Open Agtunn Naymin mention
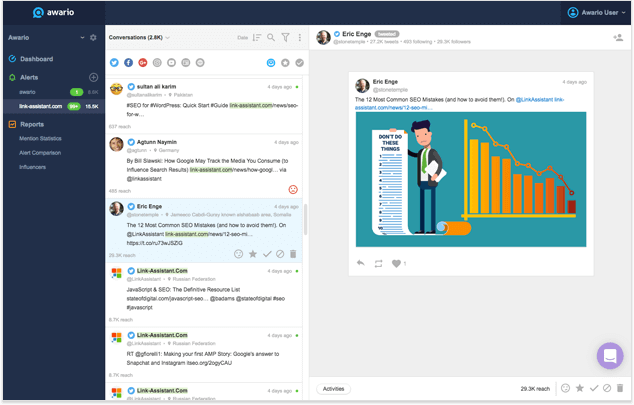Viewport: 634px width, 405px height. 204,166
